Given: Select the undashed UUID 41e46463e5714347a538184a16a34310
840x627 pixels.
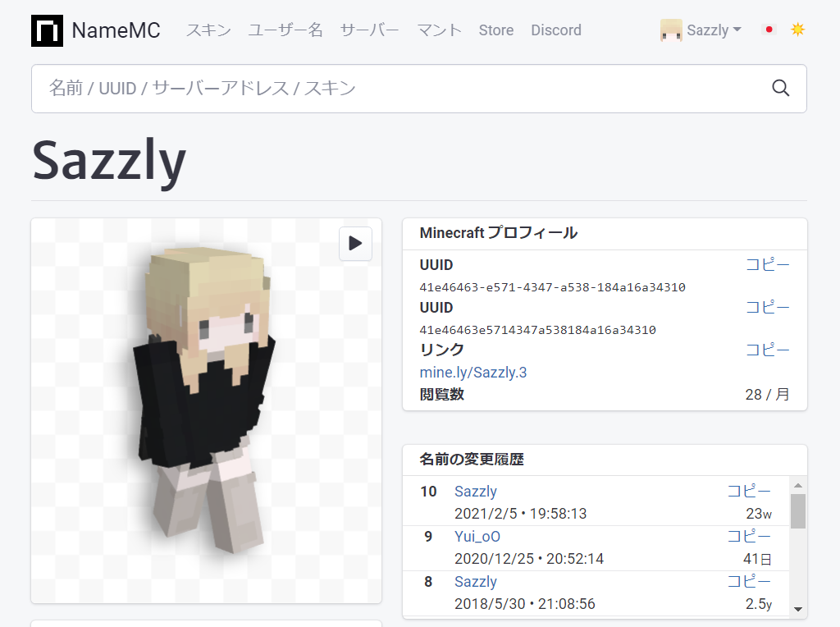Looking at the screenshot, I should [x=538, y=330].
